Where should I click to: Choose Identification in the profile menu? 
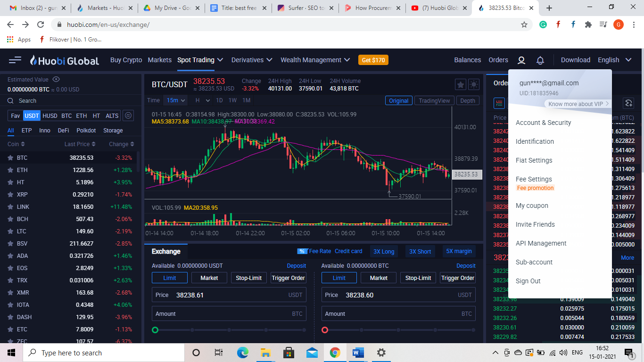tap(535, 141)
